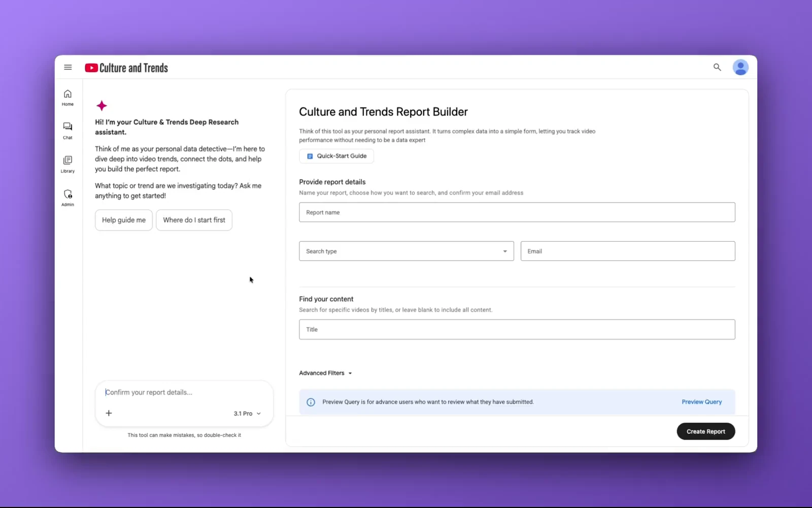Click the Find your content heading

click(x=326, y=299)
